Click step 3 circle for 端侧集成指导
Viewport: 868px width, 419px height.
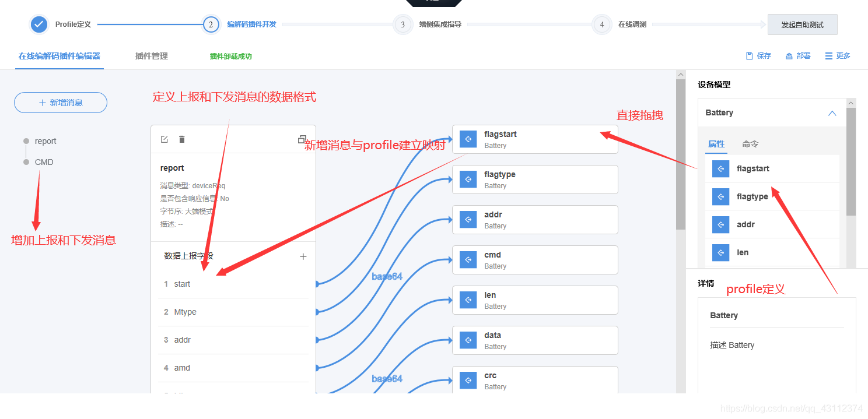point(402,24)
